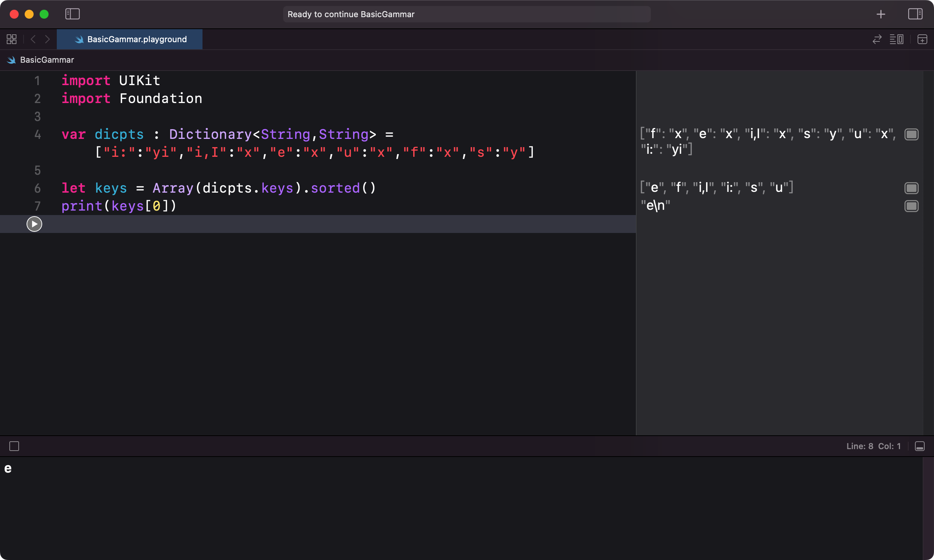This screenshot has height=560, width=934.
Task: Click the Swift icon in the breadcrumb
Action: click(x=11, y=60)
